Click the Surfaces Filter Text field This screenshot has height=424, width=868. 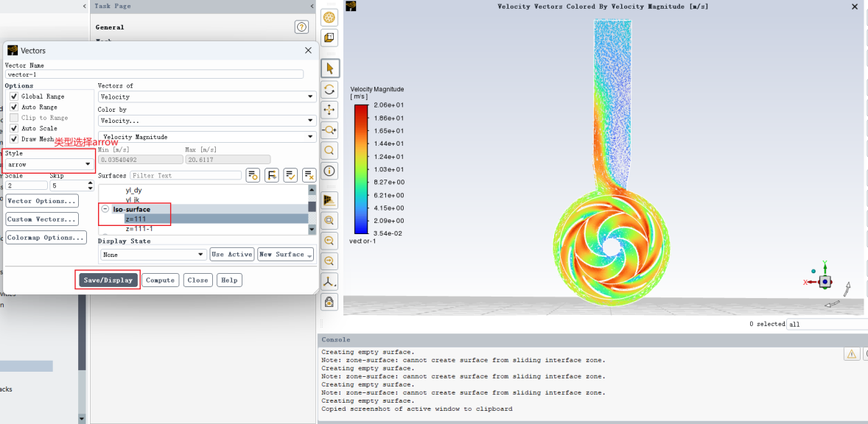[186, 175]
